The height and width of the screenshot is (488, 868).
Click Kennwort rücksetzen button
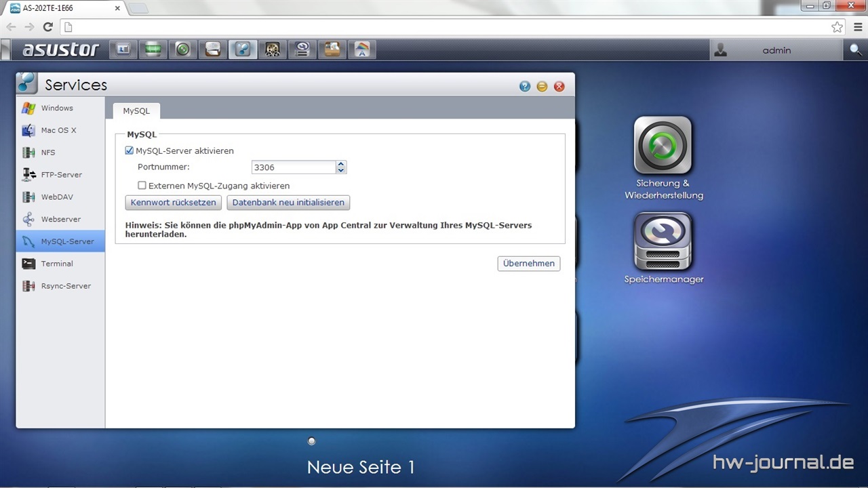(x=174, y=202)
